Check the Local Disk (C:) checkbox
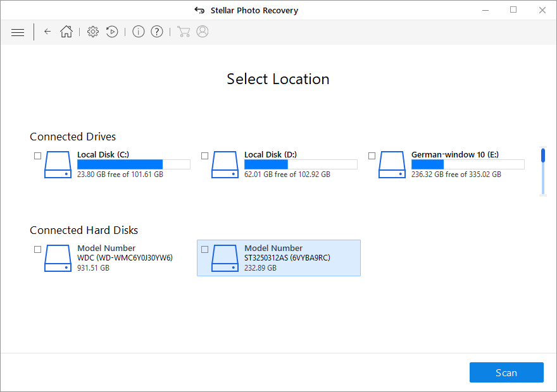This screenshot has height=392, width=557. point(38,156)
